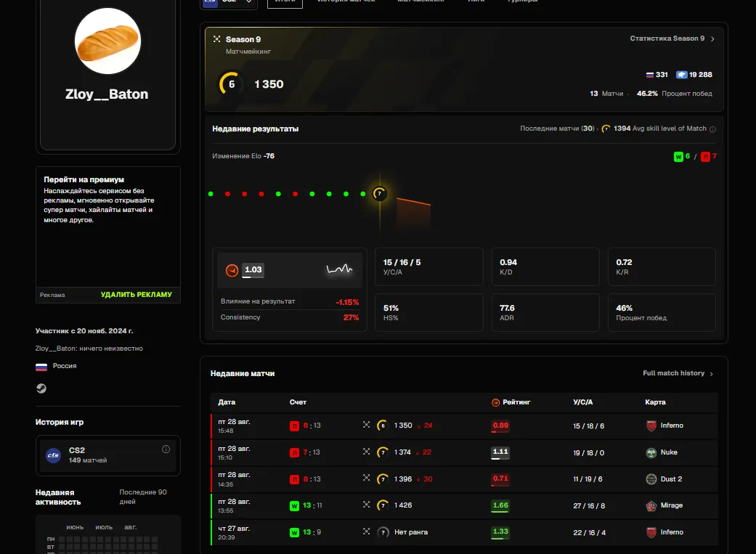
Task: Click the bread avatar picture
Action: [x=108, y=41]
